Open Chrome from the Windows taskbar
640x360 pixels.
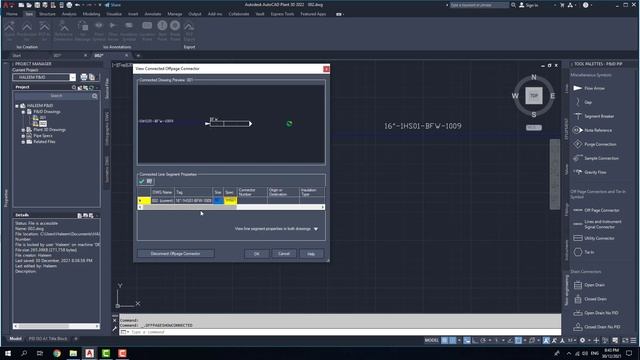tap(57, 353)
